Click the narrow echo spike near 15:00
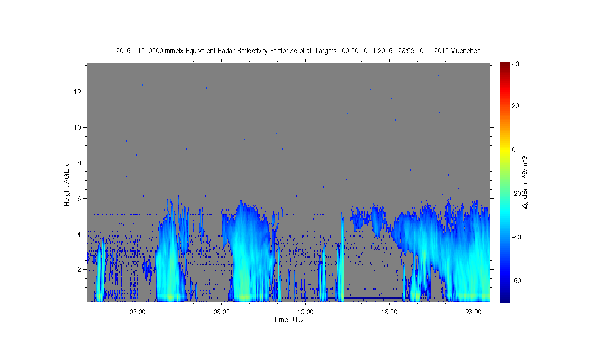Image resolution: width=607 pixels, height=364 pixels. coord(342,259)
